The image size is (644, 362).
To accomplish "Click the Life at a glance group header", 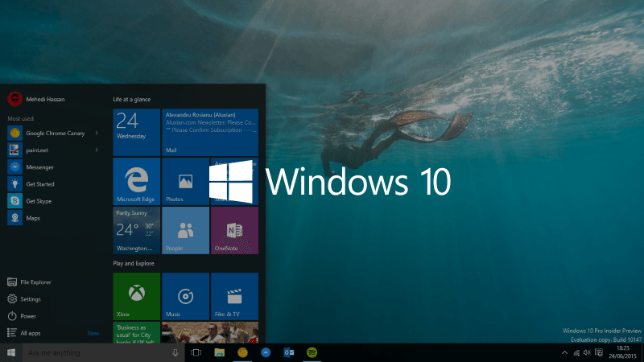I will tap(132, 99).
